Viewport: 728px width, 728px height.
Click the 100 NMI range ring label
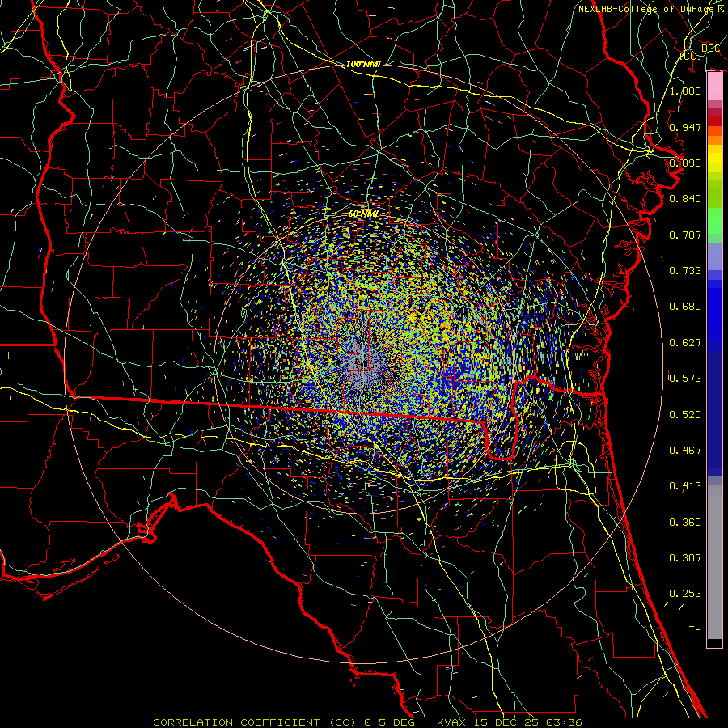[363, 64]
